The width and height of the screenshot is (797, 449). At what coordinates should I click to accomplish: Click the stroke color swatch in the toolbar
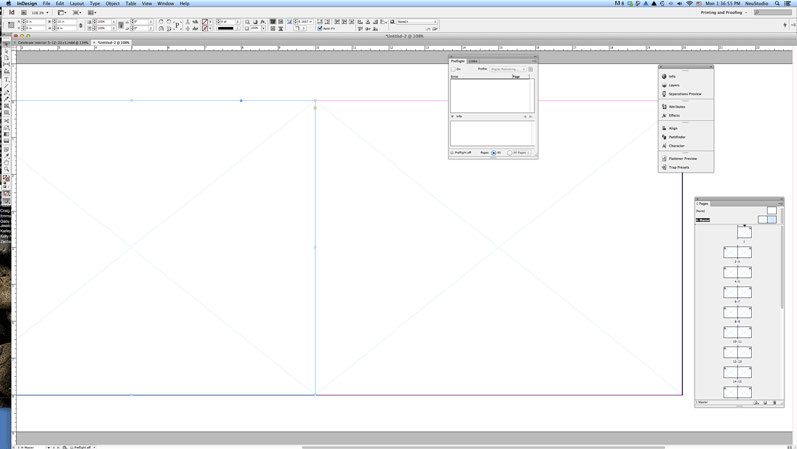pos(205,28)
